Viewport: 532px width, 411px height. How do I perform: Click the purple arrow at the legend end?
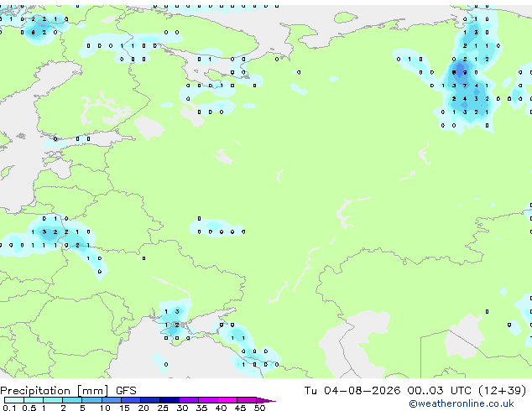pos(266,400)
